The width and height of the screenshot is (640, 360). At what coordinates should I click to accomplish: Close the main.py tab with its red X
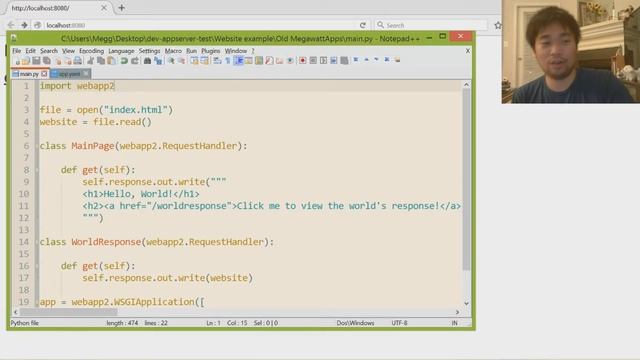click(44, 74)
